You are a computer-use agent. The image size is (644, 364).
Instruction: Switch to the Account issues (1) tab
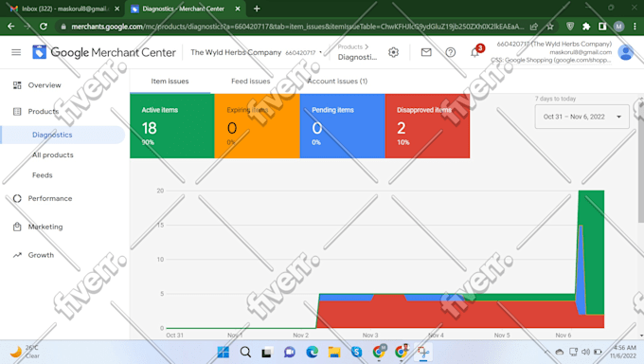(337, 82)
